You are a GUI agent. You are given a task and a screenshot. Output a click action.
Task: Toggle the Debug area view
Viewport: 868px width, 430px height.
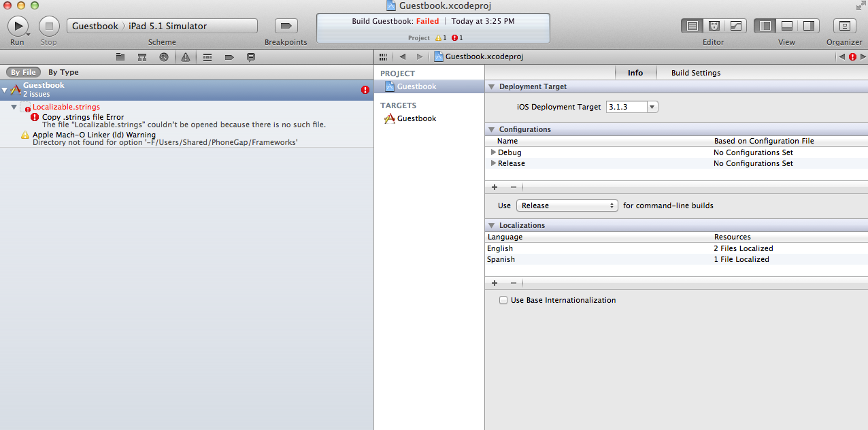(x=786, y=26)
